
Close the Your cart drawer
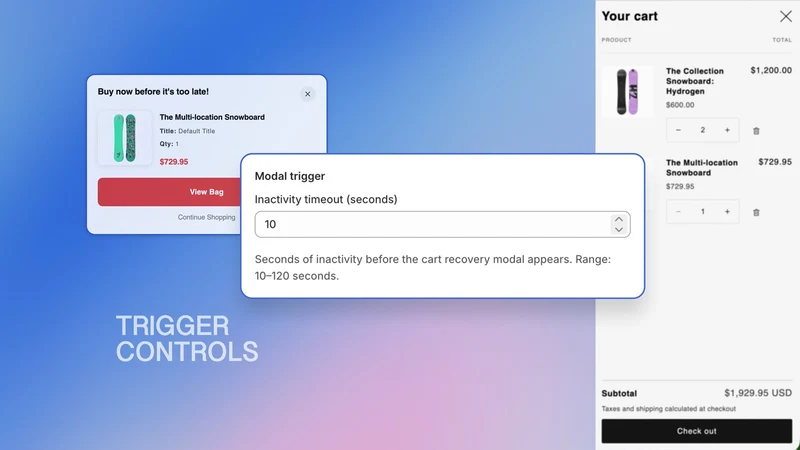pyautogui.click(x=786, y=16)
